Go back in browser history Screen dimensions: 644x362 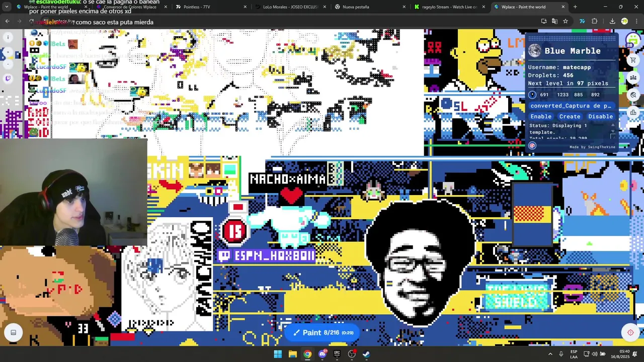(7, 21)
